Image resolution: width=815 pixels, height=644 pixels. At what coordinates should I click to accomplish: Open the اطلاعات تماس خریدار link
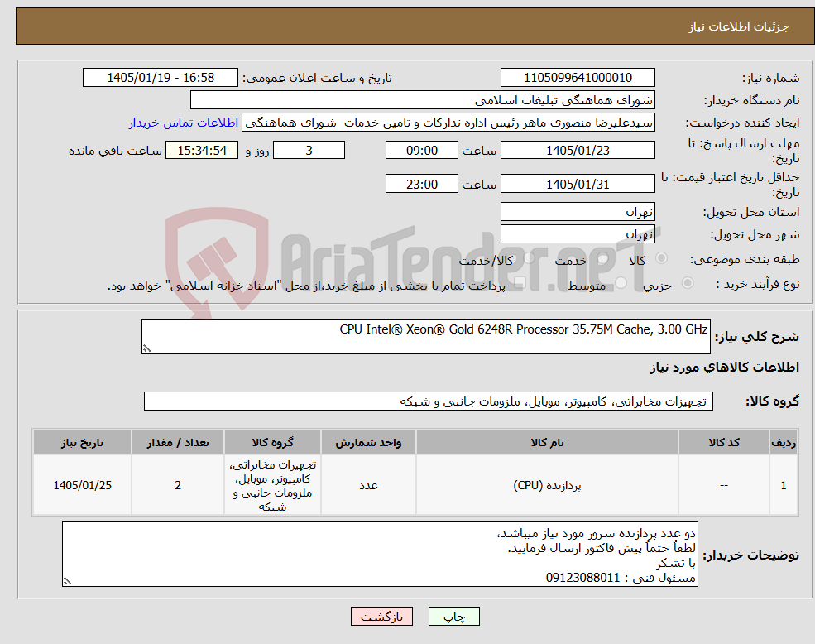[x=184, y=123]
